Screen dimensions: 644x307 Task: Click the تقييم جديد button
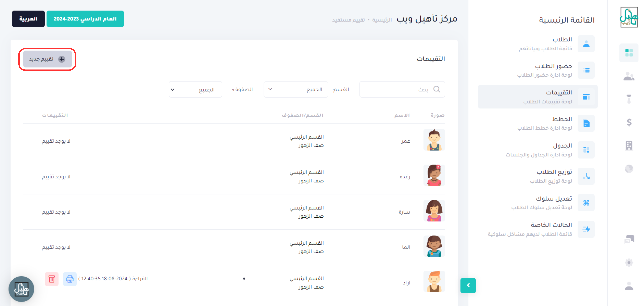[x=47, y=59]
